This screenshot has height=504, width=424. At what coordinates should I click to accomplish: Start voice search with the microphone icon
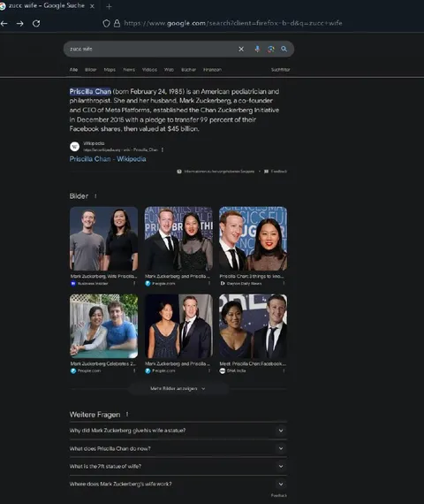pos(257,49)
